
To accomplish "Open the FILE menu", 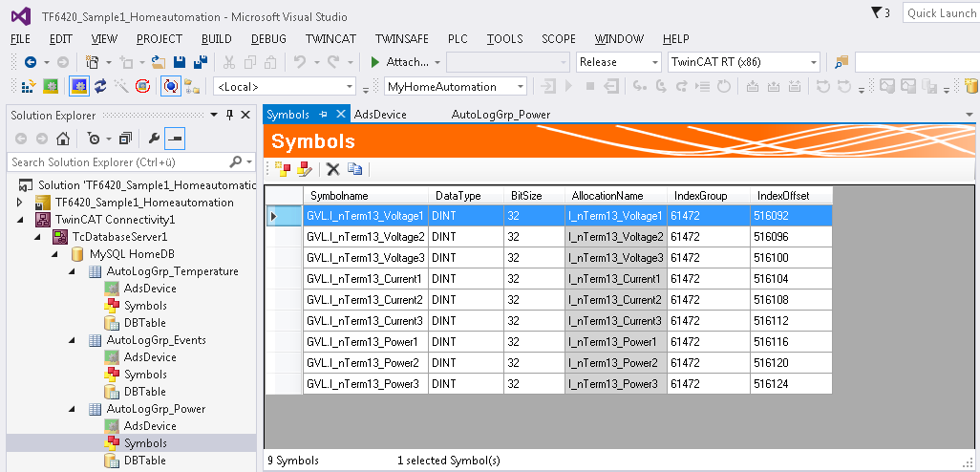I will [21, 39].
